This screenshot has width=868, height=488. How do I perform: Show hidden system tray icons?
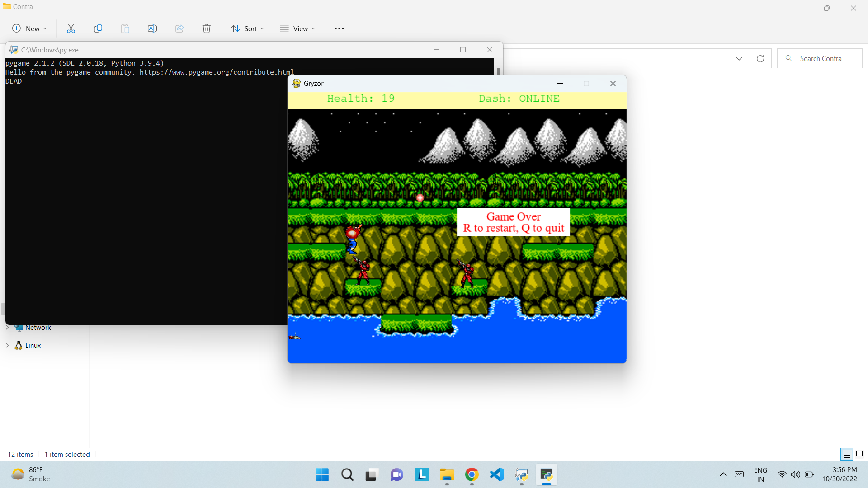tap(723, 474)
